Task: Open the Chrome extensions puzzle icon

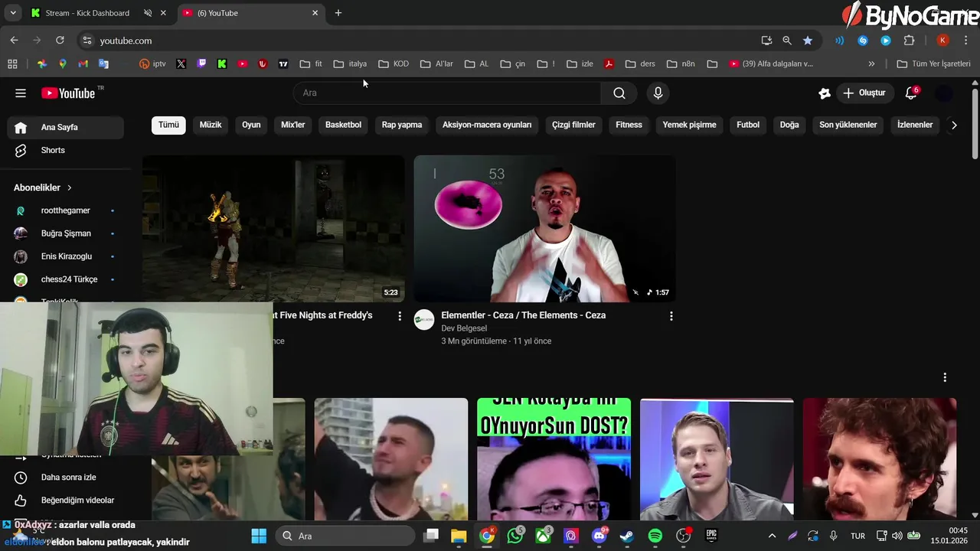Action: tap(910, 41)
